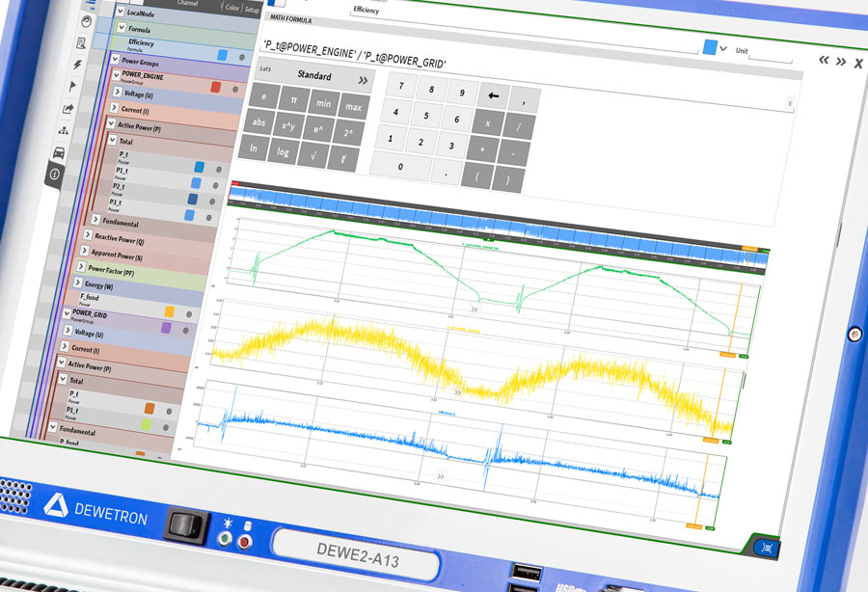Viewport: 868px width, 592px height.
Task: Click the Color column header
Action: pos(232,7)
